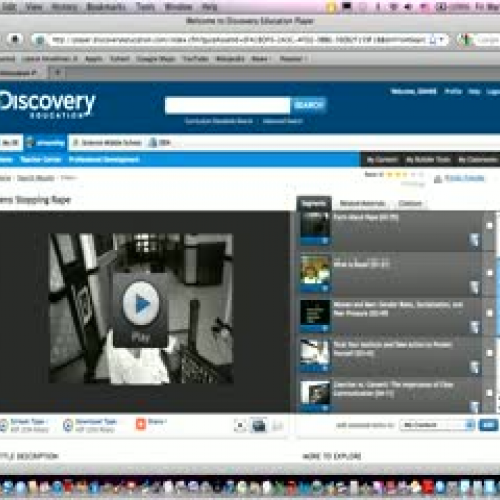This screenshot has height=500, width=500.
Task: Click download icon for Facts About segment
Action: pyautogui.click(x=474, y=239)
